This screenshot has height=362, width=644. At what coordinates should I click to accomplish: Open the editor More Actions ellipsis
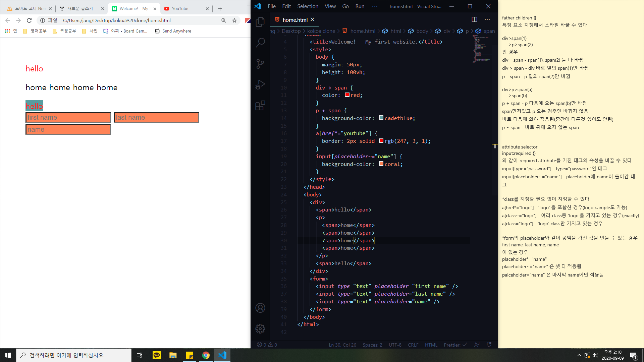pyautogui.click(x=487, y=20)
